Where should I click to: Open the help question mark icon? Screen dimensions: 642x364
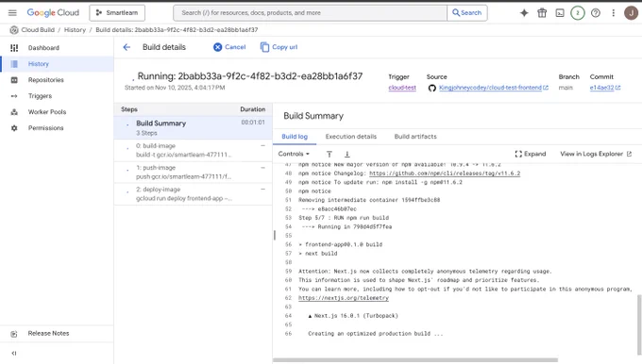click(596, 12)
